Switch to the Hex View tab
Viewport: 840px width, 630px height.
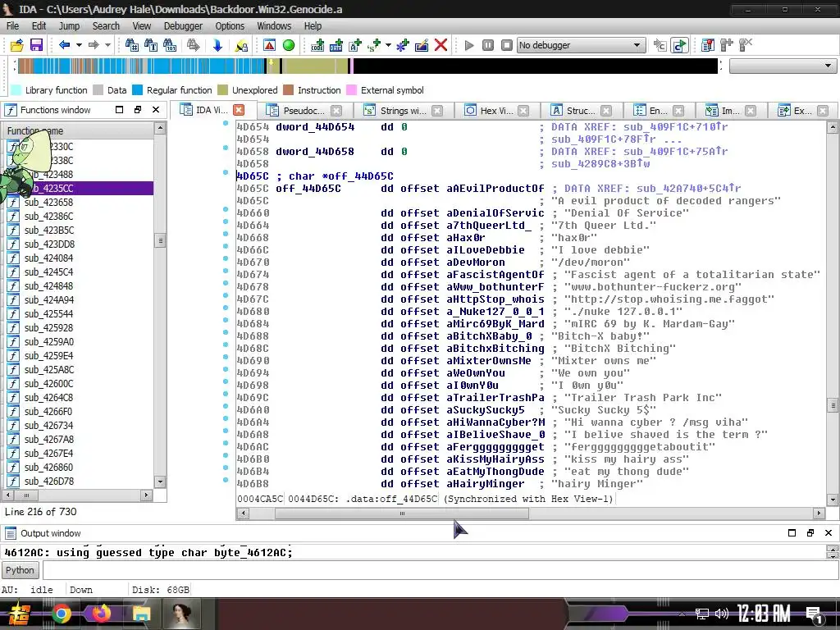tap(496, 111)
